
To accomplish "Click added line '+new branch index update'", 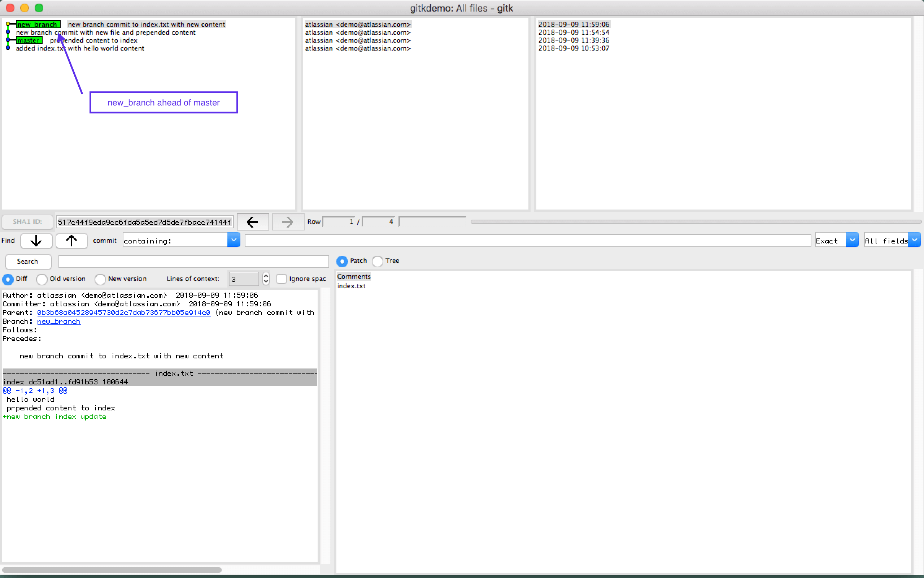I will [x=54, y=417].
